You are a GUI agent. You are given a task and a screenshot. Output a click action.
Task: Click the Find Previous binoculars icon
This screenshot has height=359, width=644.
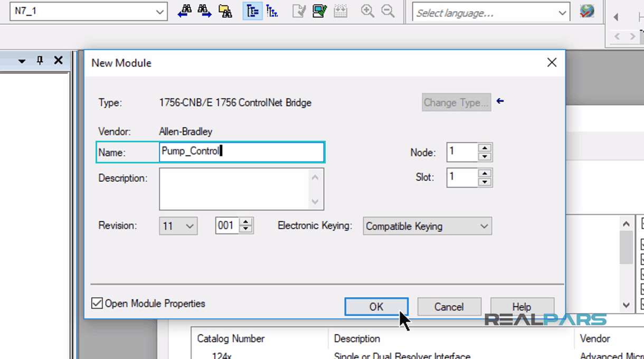point(184,11)
